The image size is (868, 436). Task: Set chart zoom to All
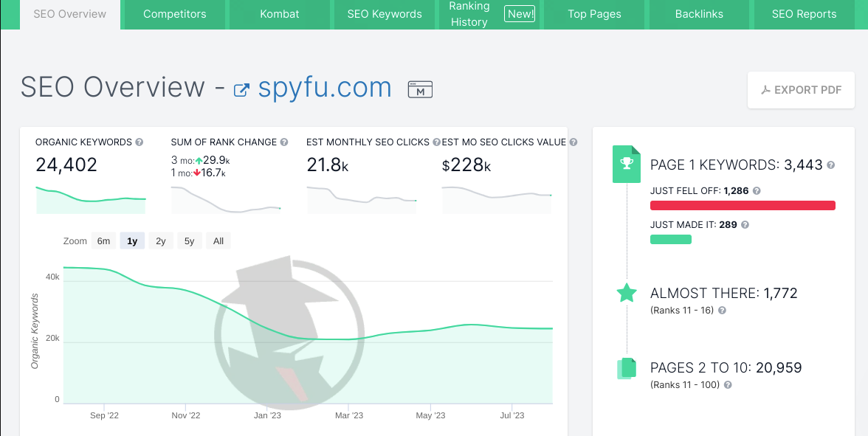point(218,241)
